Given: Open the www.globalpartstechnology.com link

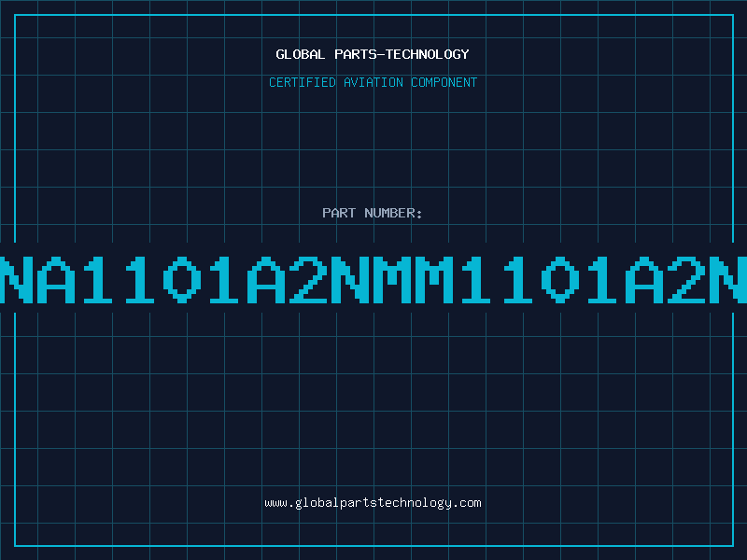Looking at the screenshot, I should click(373, 503).
